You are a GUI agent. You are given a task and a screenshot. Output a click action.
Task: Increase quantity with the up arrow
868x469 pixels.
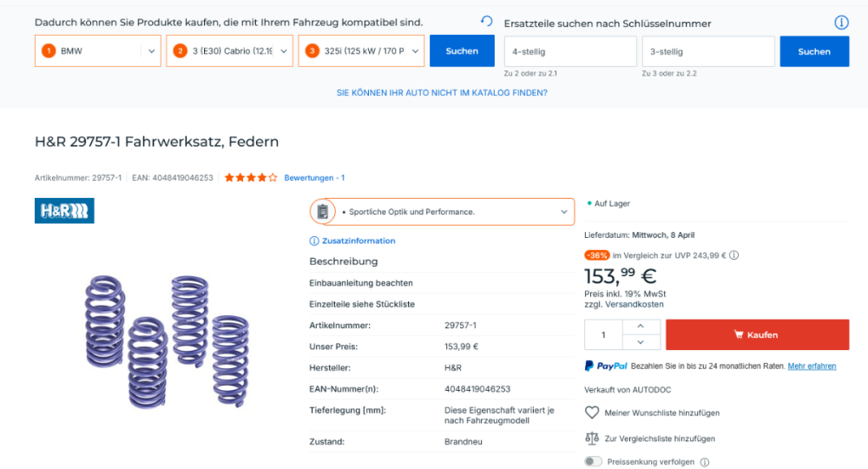pos(641,327)
